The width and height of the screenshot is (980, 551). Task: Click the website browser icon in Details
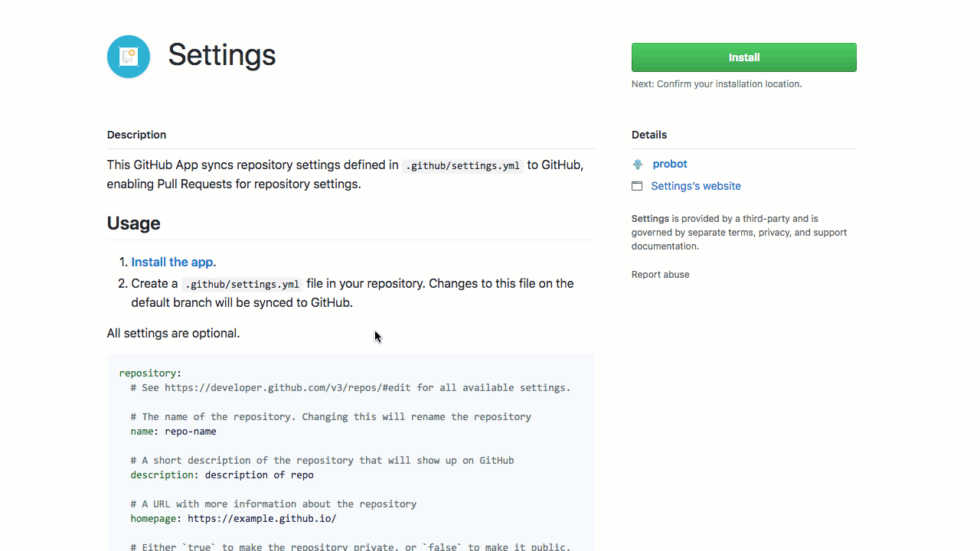tap(637, 186)
